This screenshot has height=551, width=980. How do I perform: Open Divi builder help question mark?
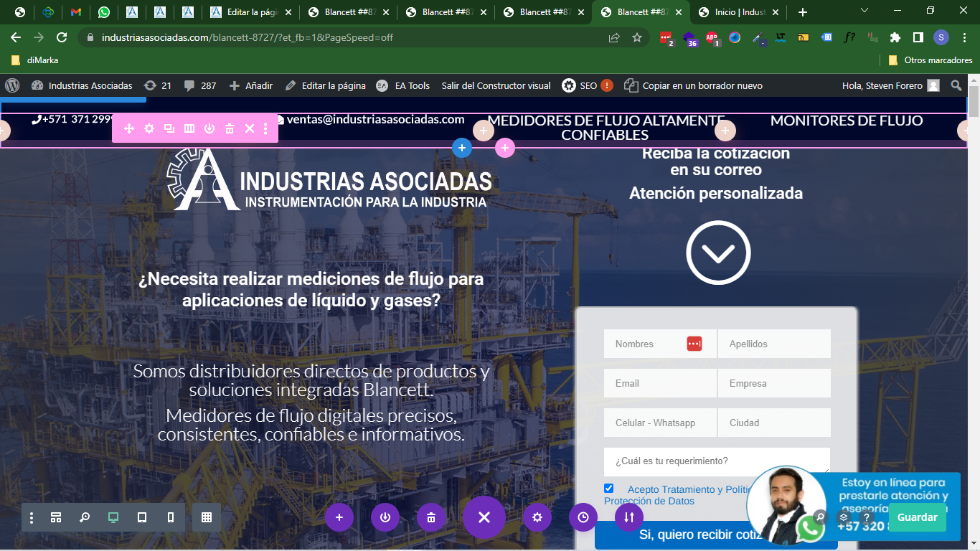(867, 517)
